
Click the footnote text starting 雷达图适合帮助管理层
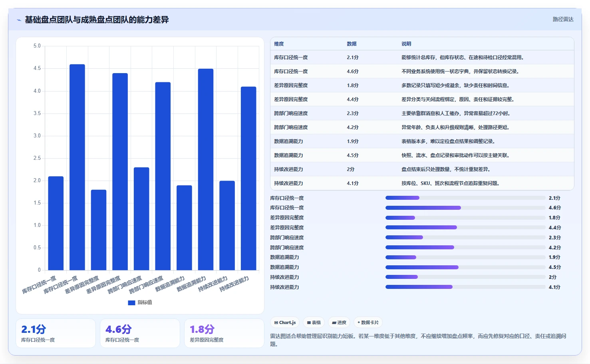[418, 340]
